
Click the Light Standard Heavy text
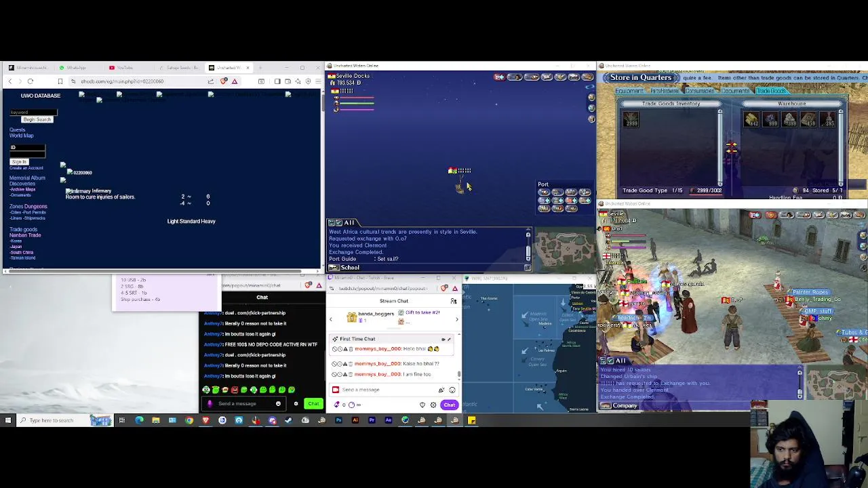(x=191, y=221)
